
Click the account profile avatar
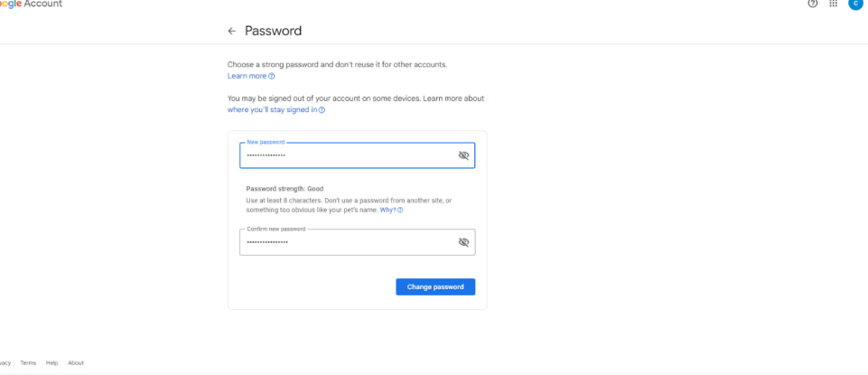coord(855,4)
